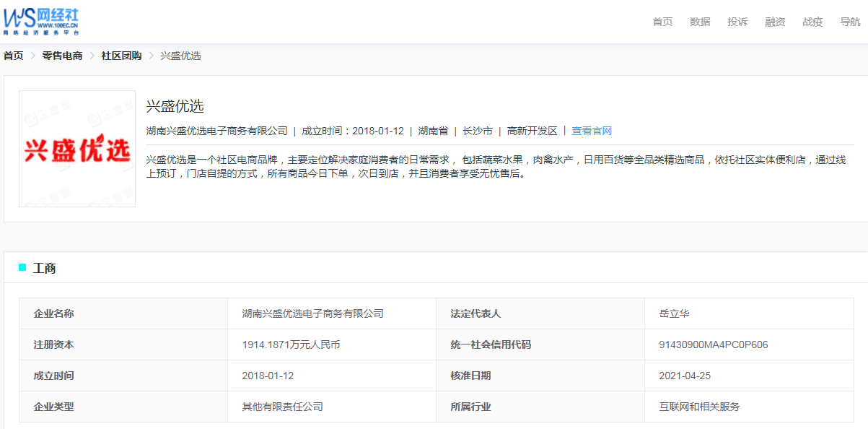This screenshot has height=429, width=868.
Task: Click the 统一社会信用代码 table label
Action: 491,344
